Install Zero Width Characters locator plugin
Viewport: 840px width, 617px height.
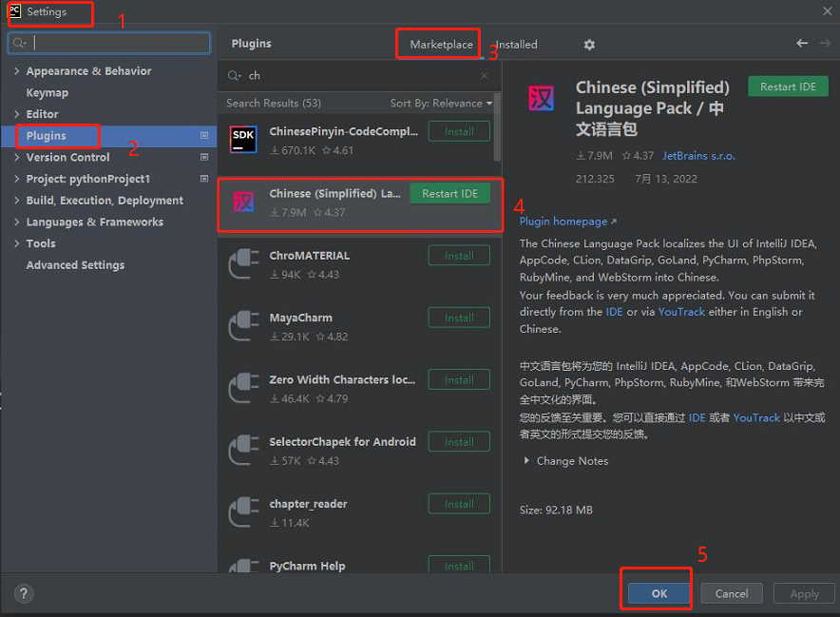tap(459, 380)
